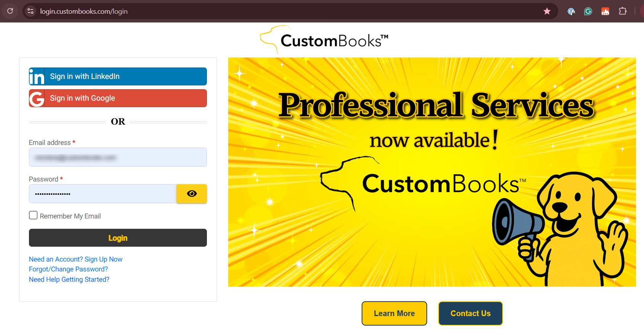Click the CustomBooks logo at page top
Screen dimensions: 644x334
pyautogui.click(x=324, y=40)
